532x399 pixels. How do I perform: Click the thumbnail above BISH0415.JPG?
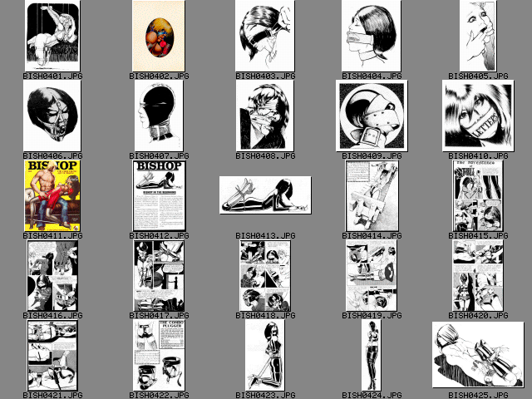(x=478, y=196)
